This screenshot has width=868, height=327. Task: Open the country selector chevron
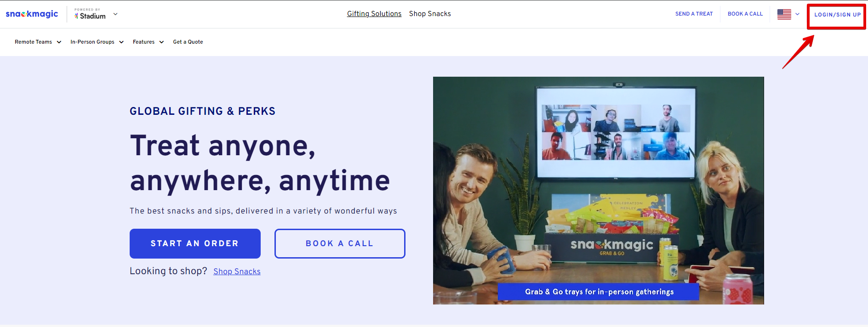click(797, 14)
